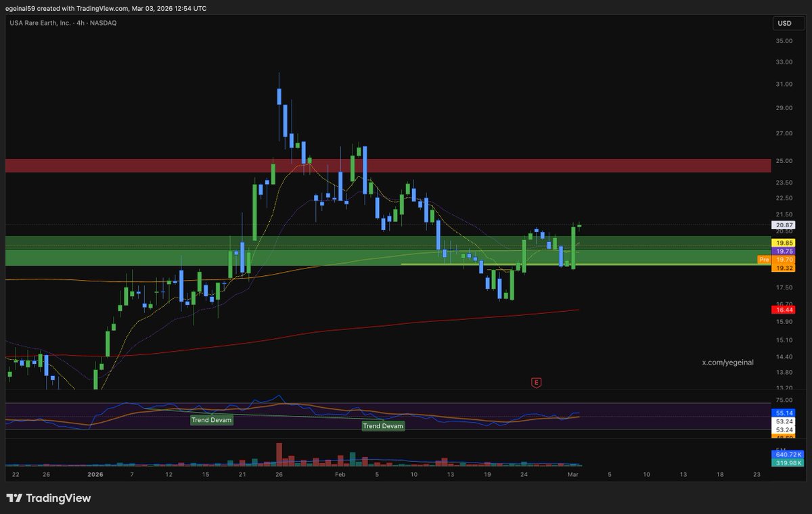Select the red resistance zone near 25.00
The height and width of the screenshot is (514, 812).
coord(388,166)
